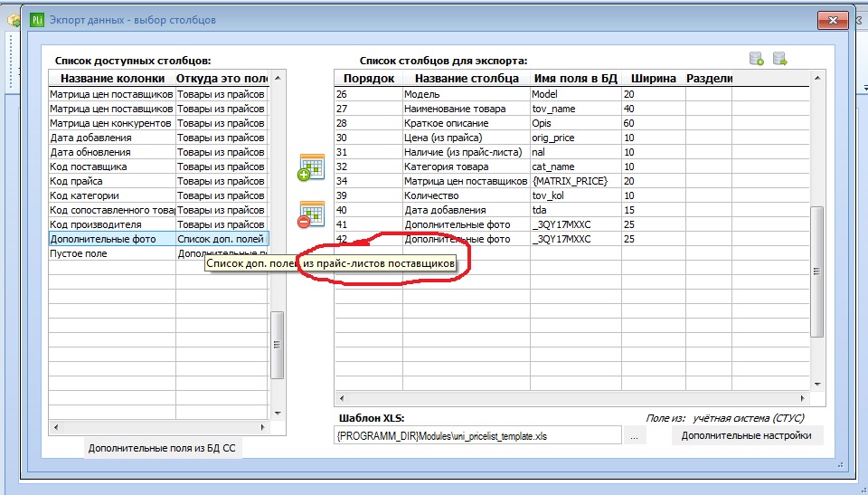868x495 pixels.
Task: Click the orig_price field name cell
Action: tap(576, 138)
